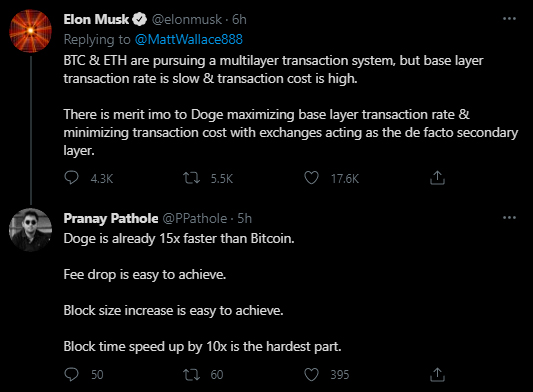Like Elon Musk's tweet with heart icon
The image size is (533, 392).
(311, 178)
